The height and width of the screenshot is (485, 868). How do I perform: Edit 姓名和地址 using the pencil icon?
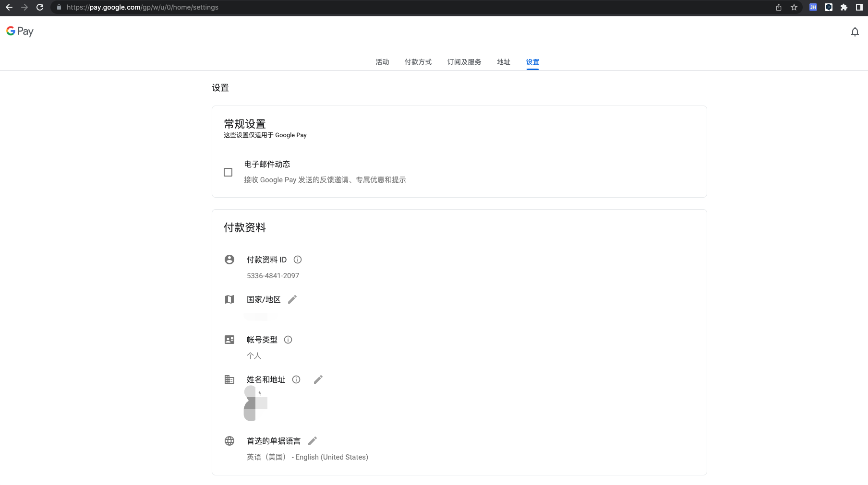tap(318, 379)
